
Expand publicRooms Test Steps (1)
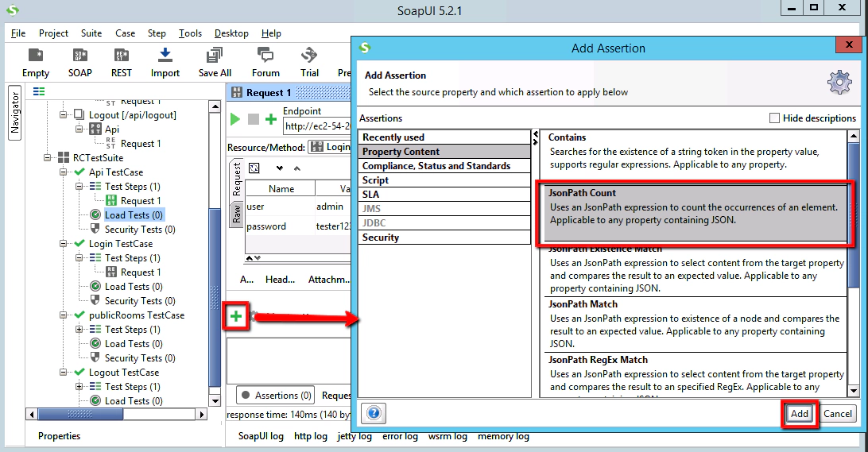pos(79,329)
